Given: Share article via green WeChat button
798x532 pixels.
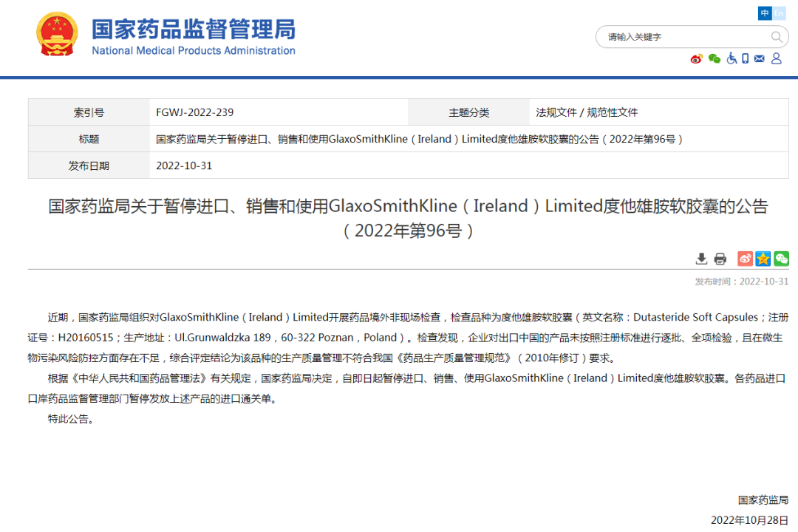Looking at the screenshot, I should click(x=781, y=259).
